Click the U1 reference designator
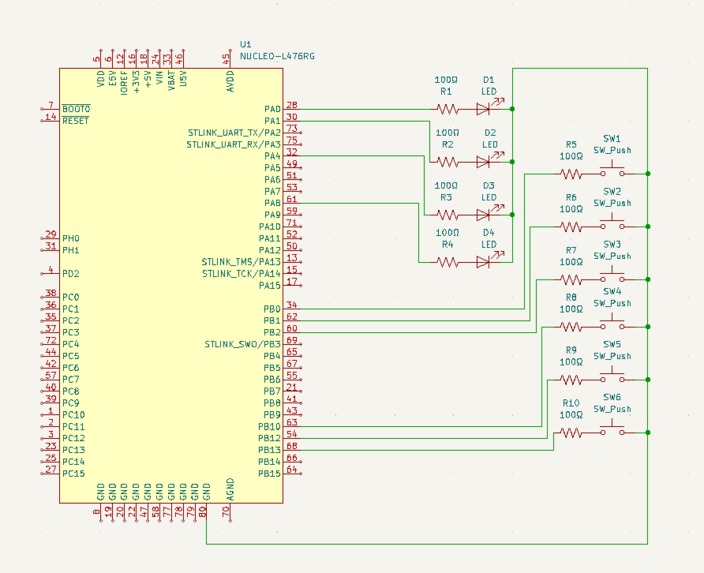704x573 pixels. tap(246, 44)
